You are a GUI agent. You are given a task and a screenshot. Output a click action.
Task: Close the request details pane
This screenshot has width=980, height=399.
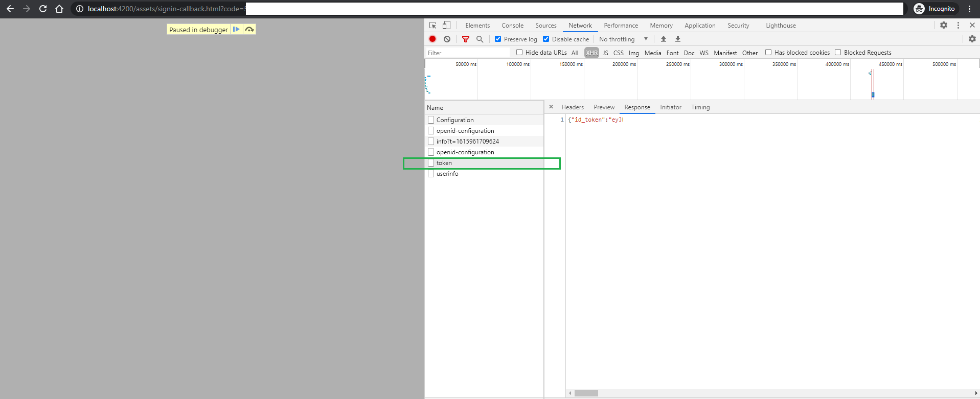(551, 107)
